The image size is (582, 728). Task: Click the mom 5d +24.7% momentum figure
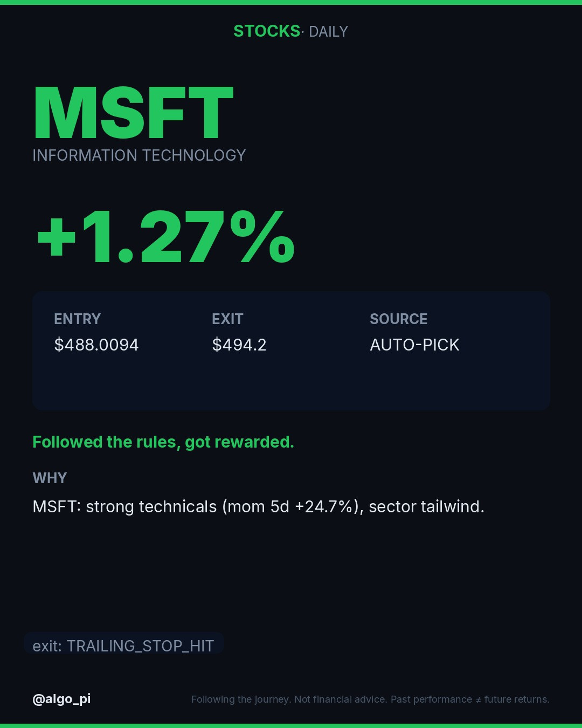290,507
